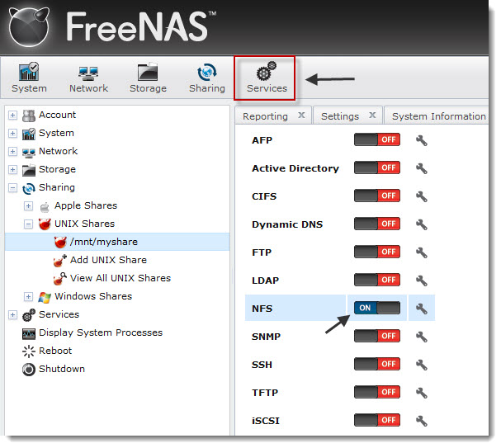
Task: Turn off the NFS service switch
Action: point(377,308)
